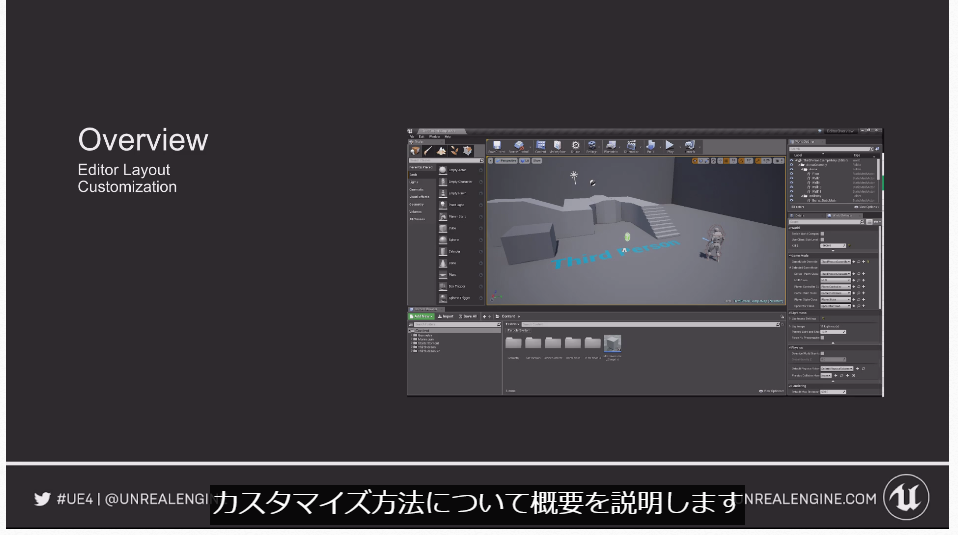The image size is (958, 535).
Task: Open the Settings gear toolbar icon
Action: coord(592,145)
